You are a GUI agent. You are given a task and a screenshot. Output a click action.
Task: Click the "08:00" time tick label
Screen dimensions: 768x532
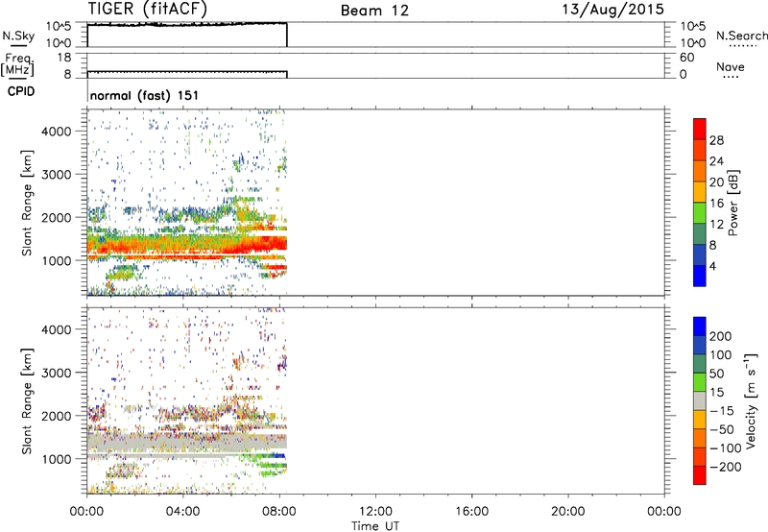[279, 512]
